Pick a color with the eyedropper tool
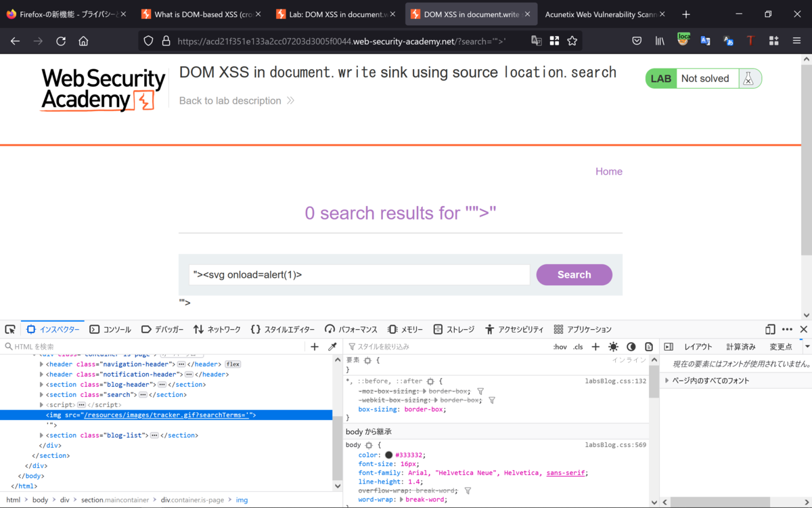This screenshot has width=812, height=508. click(x=332, y=347)
